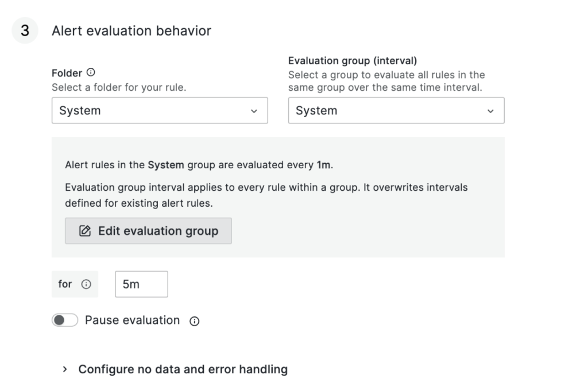Open the Folder dropdown showing System
The height and width of the screenshot is (390, 588).
155,111
